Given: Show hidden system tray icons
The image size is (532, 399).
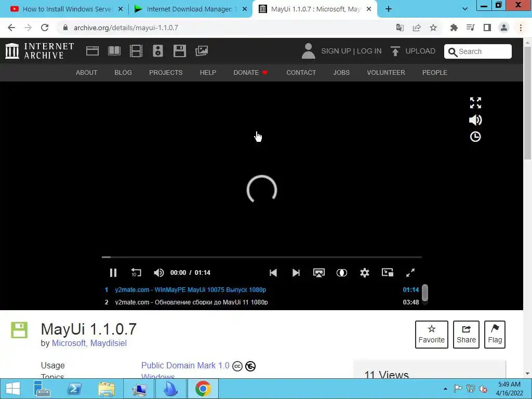Looking at the screenshot, I should (445, 389).
